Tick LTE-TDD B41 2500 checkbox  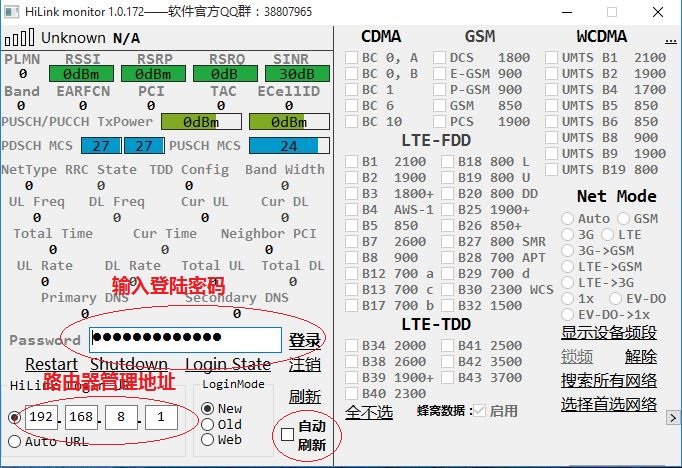[x=448, y=345]
